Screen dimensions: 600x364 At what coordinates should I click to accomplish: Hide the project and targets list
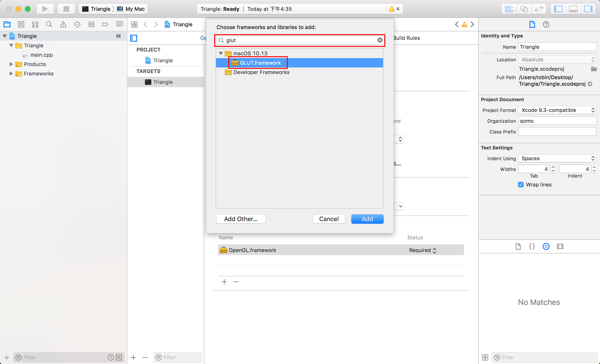pyautogui.click(x=134, y=38)
